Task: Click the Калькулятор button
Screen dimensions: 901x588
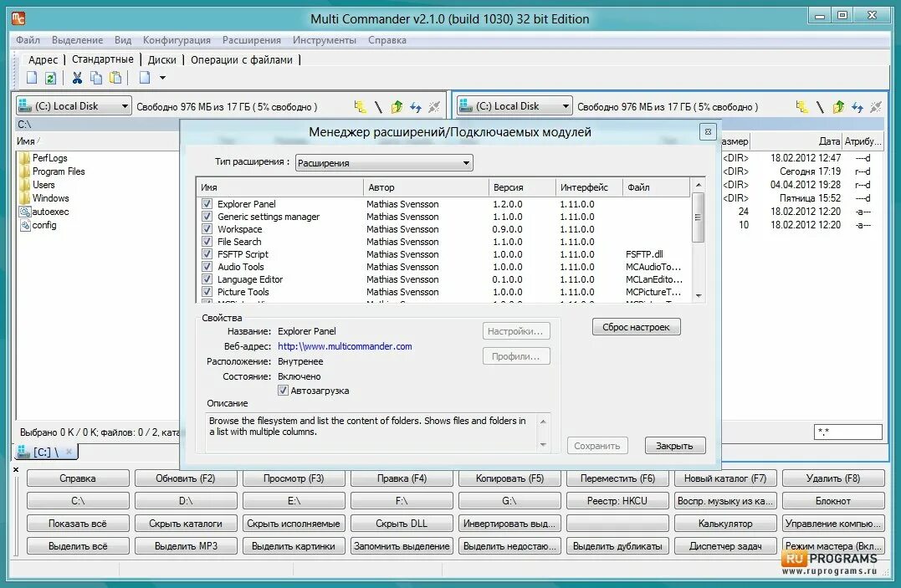Action: click(725, 524)
